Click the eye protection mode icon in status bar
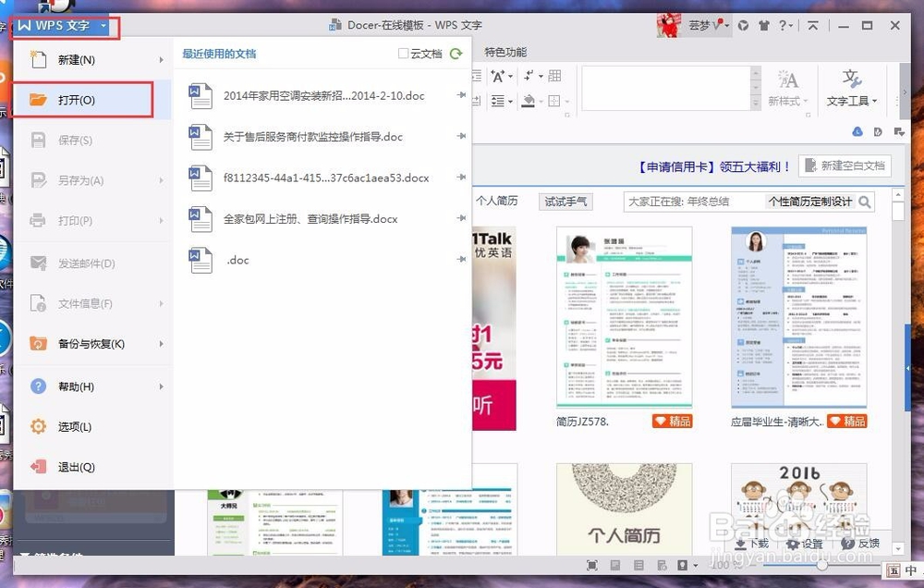This screenshot has height=588, width=924. (683, 566)
